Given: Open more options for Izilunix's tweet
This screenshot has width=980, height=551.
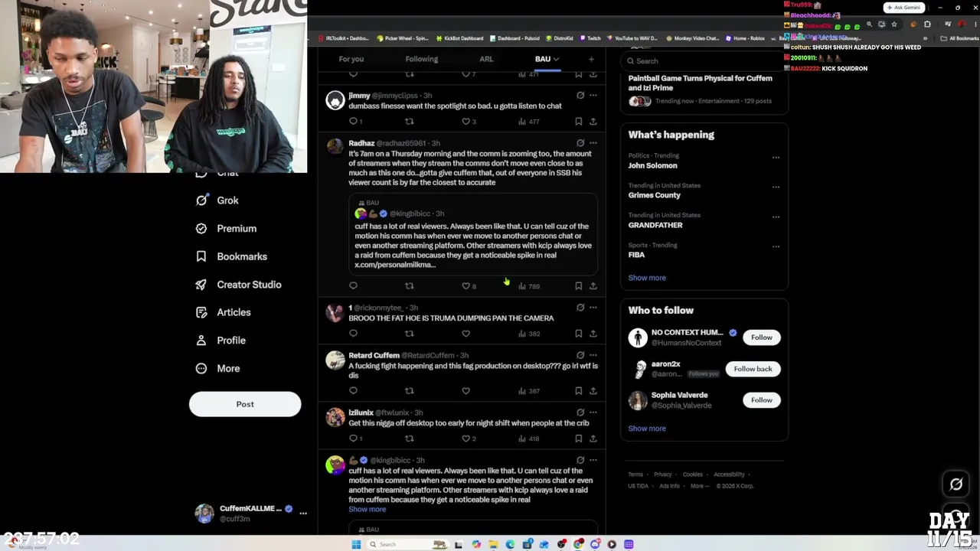Looking at the screenshot, I should click(x=593, y=412).
